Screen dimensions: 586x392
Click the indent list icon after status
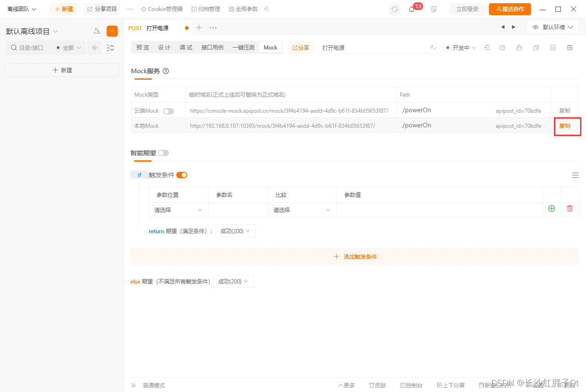pos(487,48)
